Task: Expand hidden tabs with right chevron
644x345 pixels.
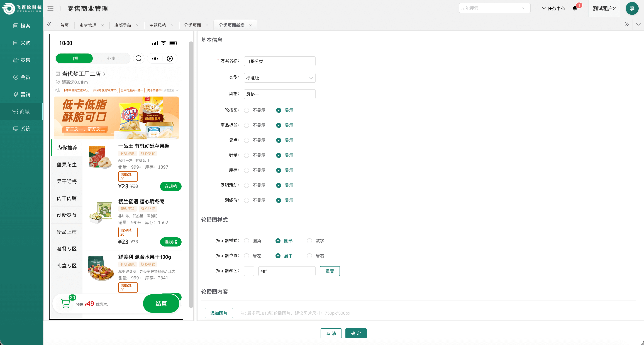Action: click(x=627, y=24)
